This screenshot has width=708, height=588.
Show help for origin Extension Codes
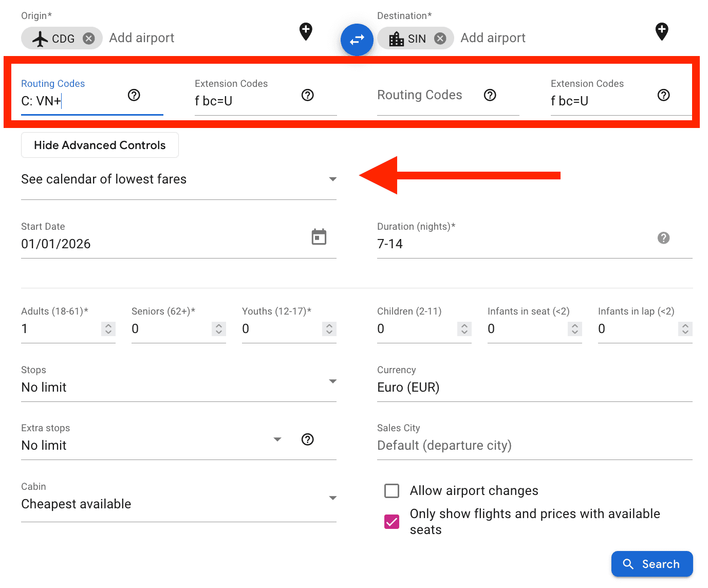(x=308, y=95)
